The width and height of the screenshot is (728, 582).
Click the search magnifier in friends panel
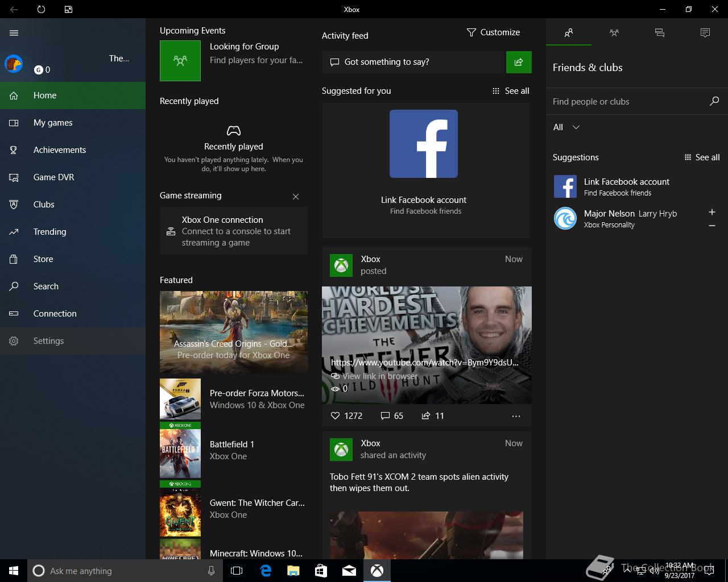(714, 101)
